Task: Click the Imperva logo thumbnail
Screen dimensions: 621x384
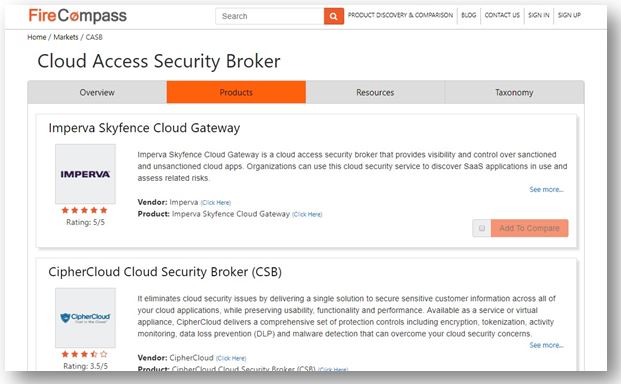Action: click(x=85, y=174)
